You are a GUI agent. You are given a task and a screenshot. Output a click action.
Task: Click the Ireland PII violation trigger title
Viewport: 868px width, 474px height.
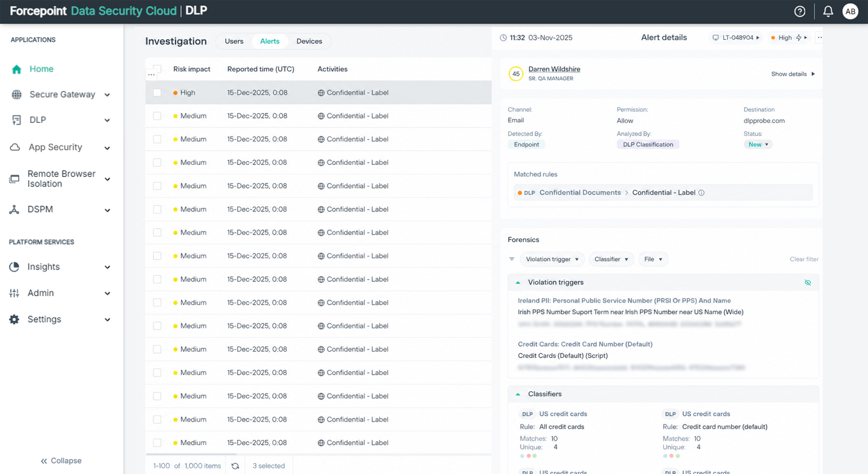pos(624,301)
